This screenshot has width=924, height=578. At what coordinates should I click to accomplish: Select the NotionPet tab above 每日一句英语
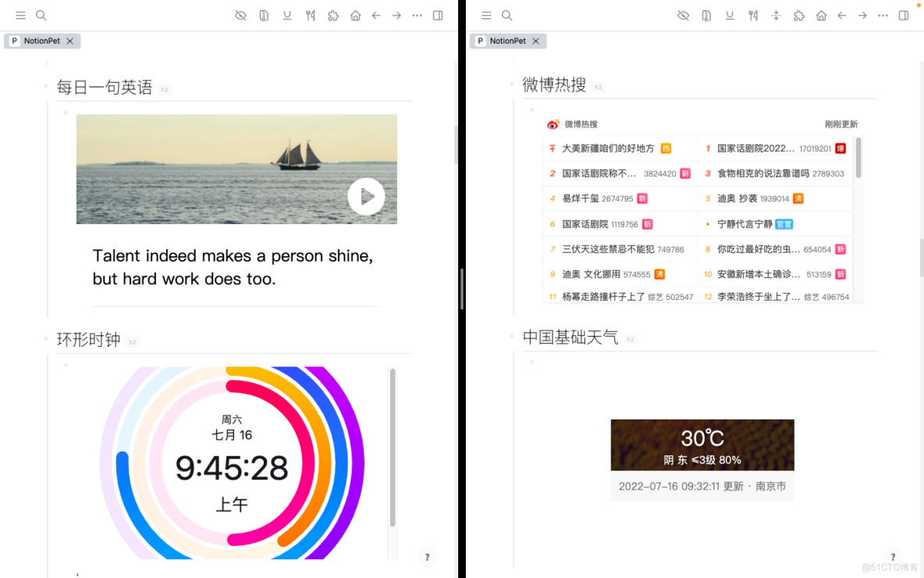tap(41, 41)
